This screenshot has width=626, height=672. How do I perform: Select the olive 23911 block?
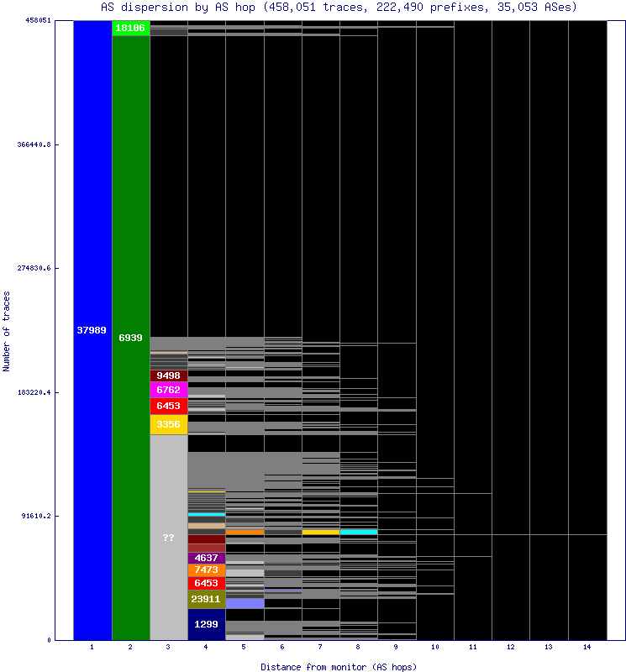coord(206,599)
